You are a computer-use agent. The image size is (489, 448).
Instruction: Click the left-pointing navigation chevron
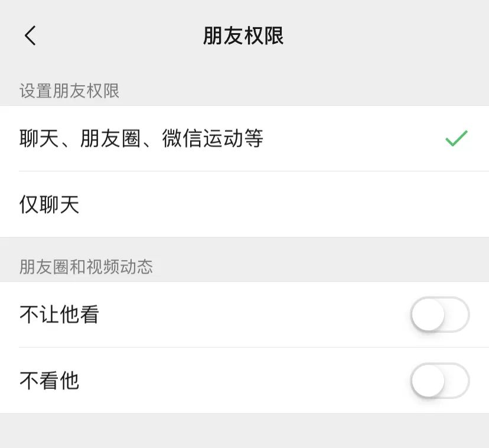pyautogui.click(x=31, y=35)
